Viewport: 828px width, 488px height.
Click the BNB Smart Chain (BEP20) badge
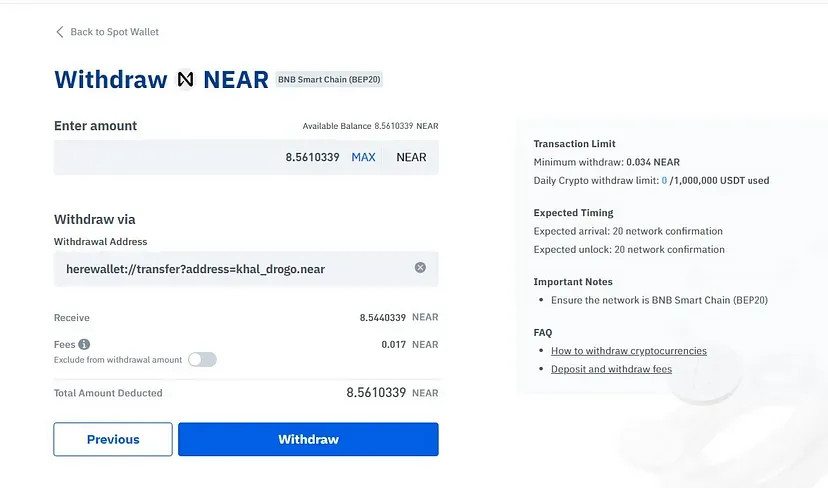coord(329,80)
